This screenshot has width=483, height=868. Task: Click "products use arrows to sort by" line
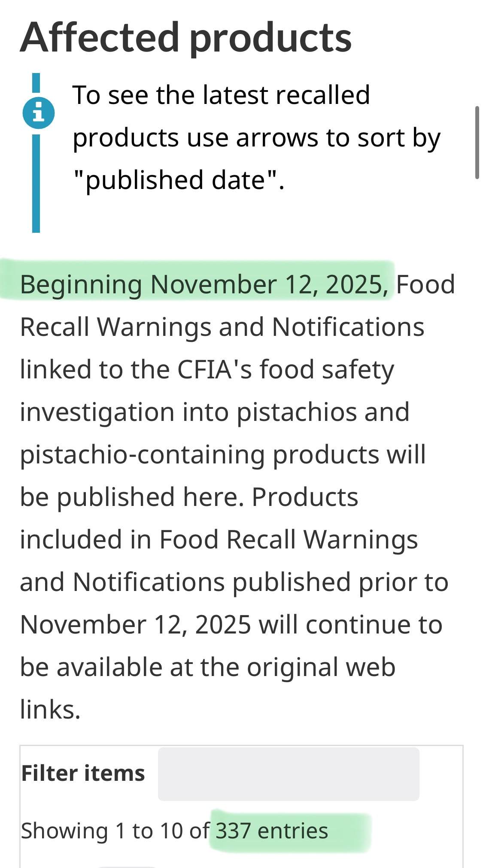[x=256, y=138]
